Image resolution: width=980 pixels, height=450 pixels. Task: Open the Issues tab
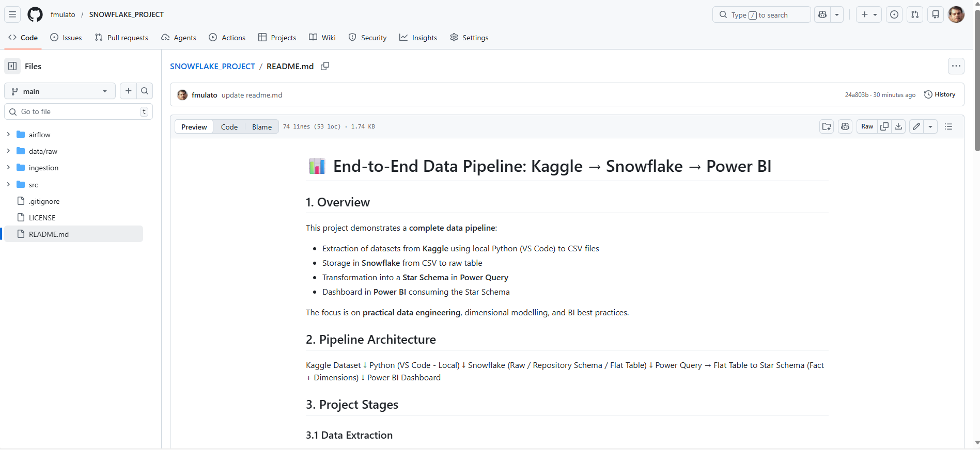point(66,38)
